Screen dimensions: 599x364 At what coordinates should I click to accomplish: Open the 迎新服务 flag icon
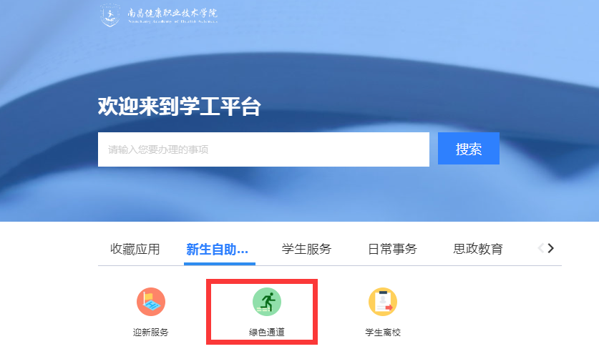151,301
